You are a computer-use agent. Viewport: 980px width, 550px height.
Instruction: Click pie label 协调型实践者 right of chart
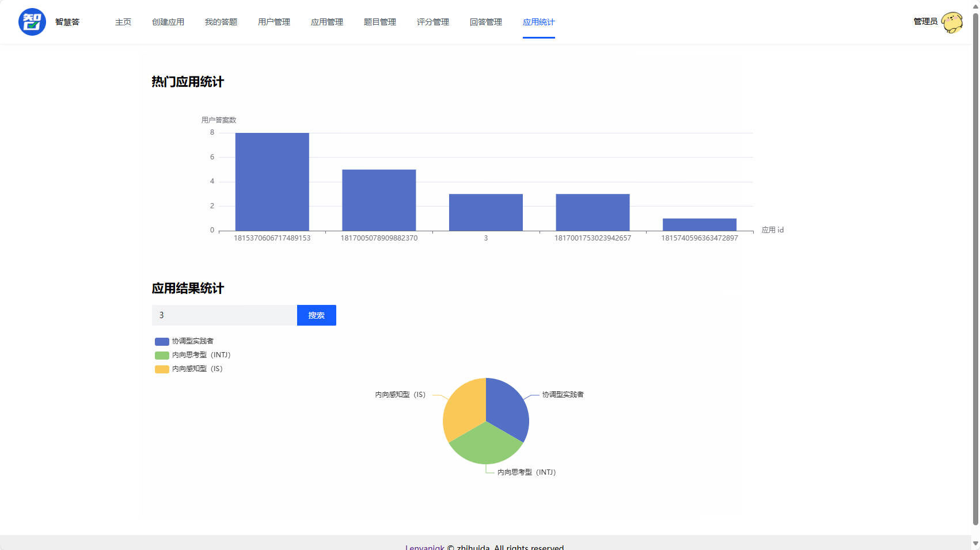[563, 395]
